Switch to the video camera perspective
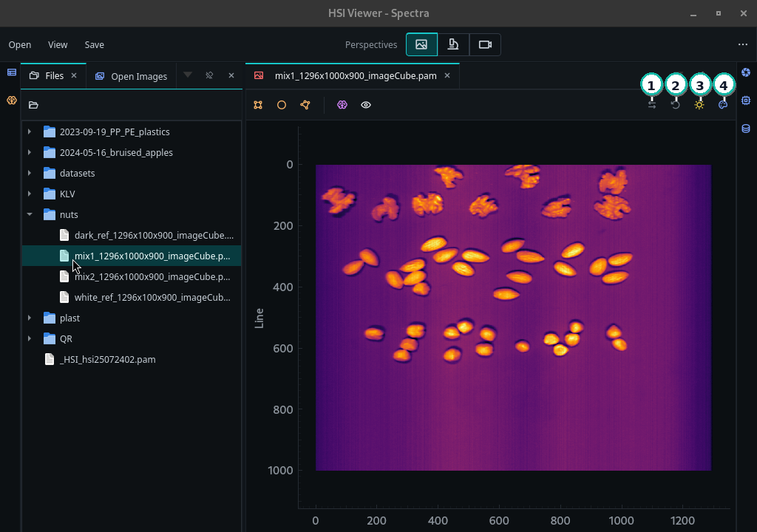Viewport: 757px width, 532px height. click(x=485, y=44)
